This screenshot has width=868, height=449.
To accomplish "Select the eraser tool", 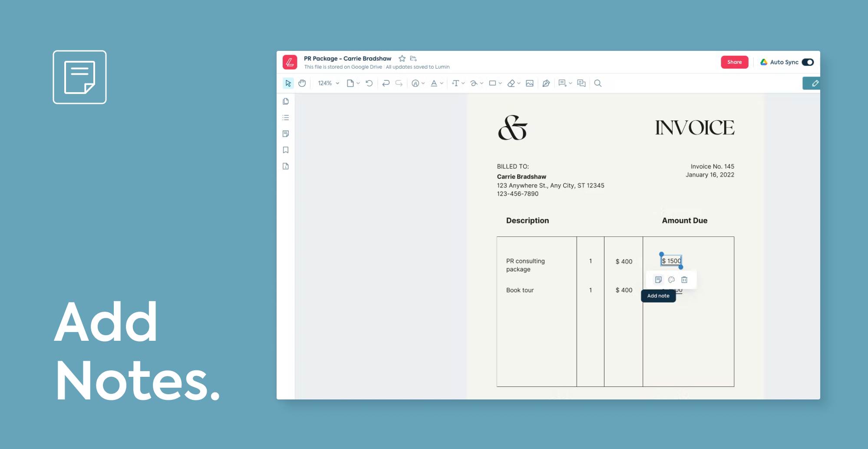I will 511,83.
